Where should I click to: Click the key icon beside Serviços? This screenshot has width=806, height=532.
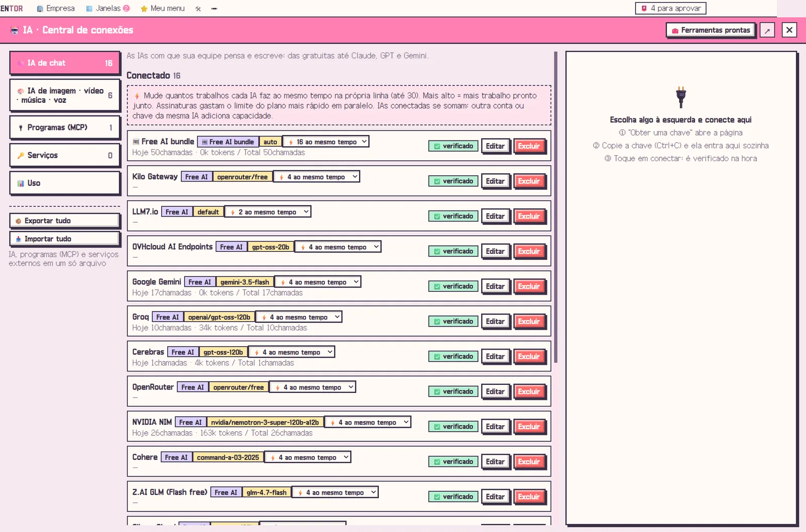21,155
